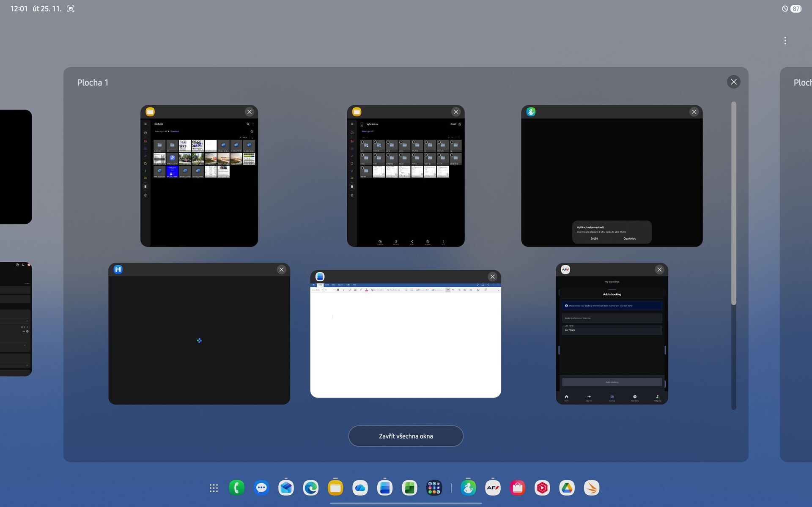Close the Plocha 1 desktop

click(733, 82)
